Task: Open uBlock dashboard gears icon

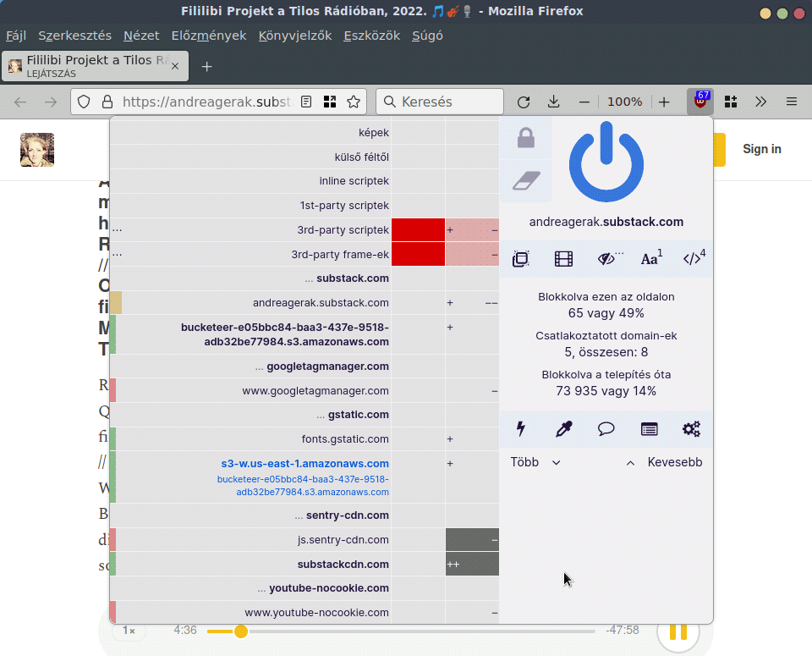Action: pos(691,429)
